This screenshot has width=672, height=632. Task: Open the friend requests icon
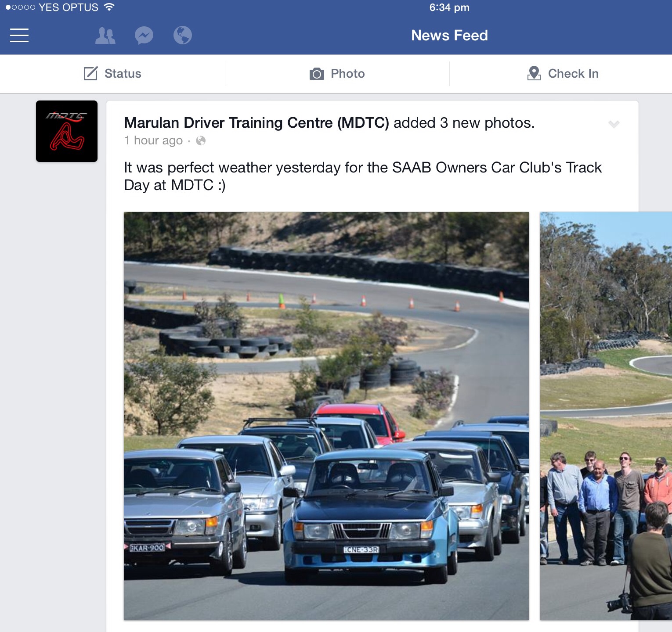point(105,36)
